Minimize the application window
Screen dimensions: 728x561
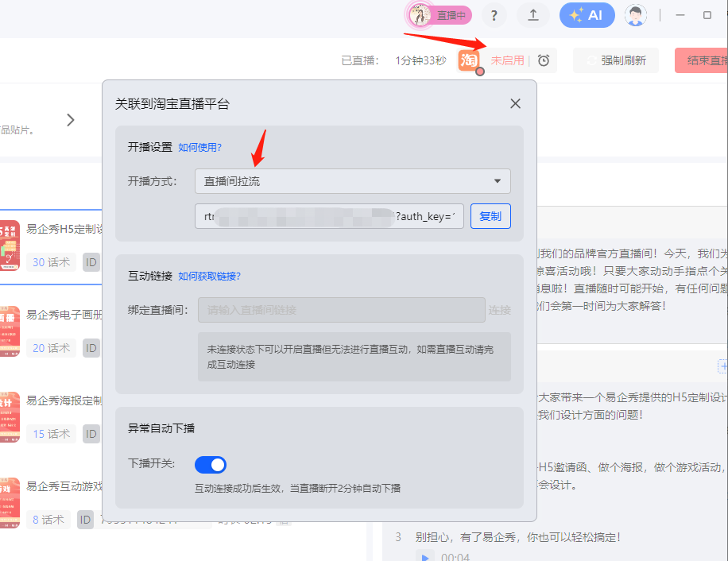pos(680,15)
